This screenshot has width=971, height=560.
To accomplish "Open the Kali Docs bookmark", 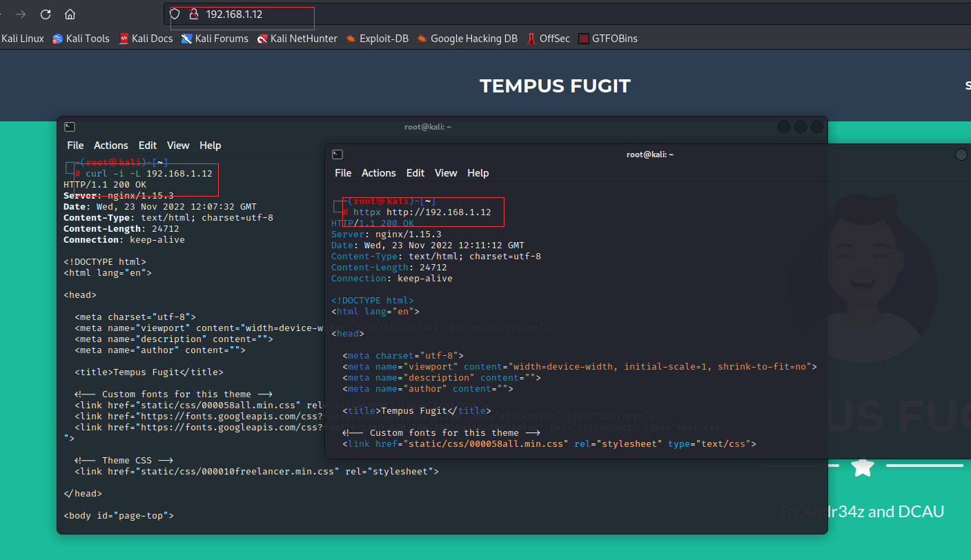I will point(146,39).
